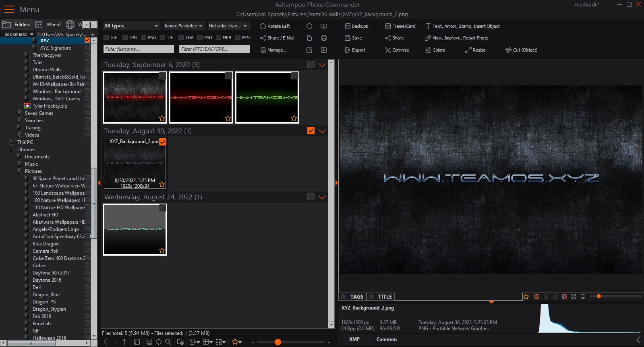Click the Filter filename input field
This screenshot has height=347, width=644.
click(139, 49)
